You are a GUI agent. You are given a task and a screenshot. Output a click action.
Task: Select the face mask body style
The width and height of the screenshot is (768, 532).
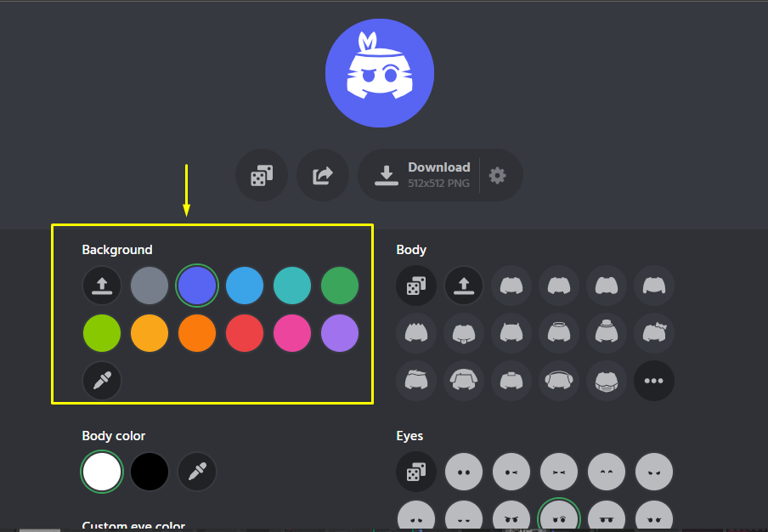[x=607, y=381]
